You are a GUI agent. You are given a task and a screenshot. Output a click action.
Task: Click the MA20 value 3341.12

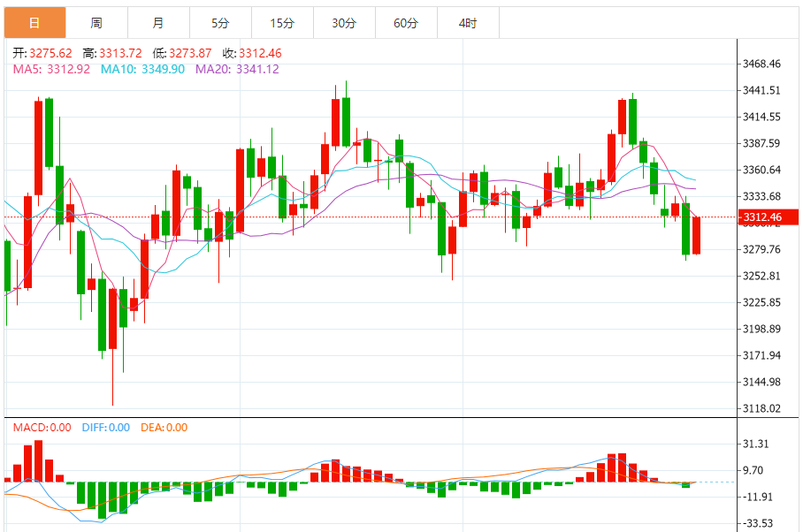tap(257, 69)
